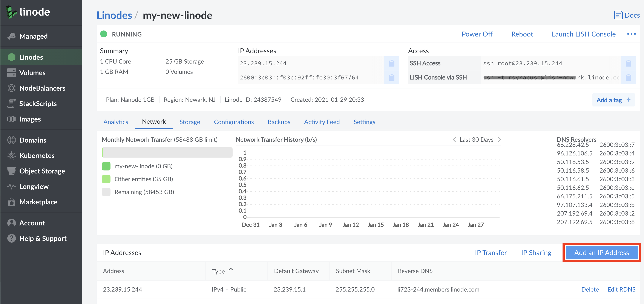
Task: Click Edit RDNS for 23.239.15.244
Action: coord(621,289)
